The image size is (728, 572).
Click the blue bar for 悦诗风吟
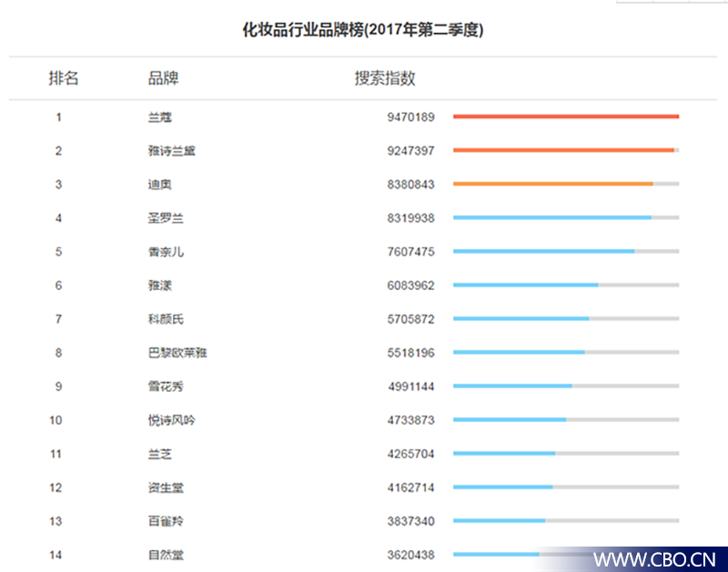click(x=510, y=420)
